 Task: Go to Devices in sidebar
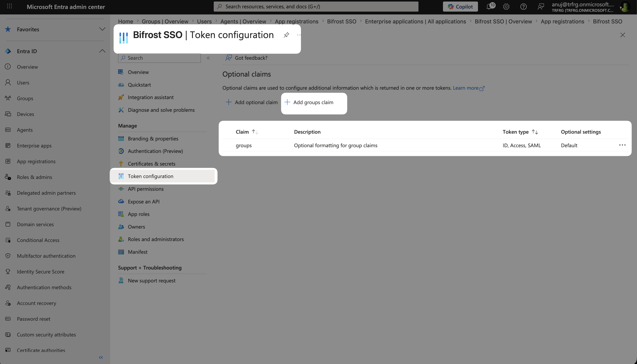pyautogui.click(x=25, y=114)
